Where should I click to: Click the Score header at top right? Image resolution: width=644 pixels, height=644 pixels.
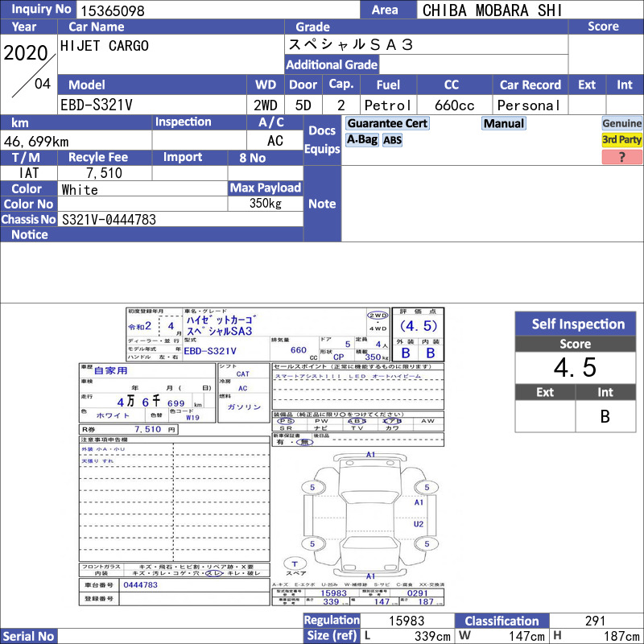(x=603, y=27)
